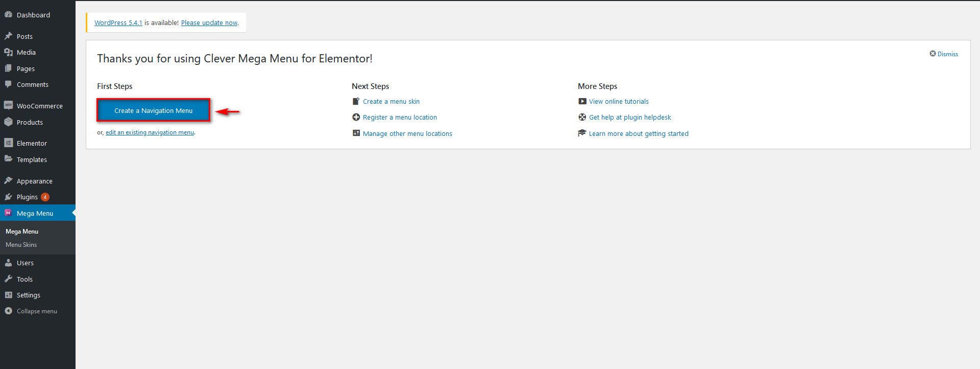
Task: Click the Register a menu location plus icon
Action: (356, 117)
